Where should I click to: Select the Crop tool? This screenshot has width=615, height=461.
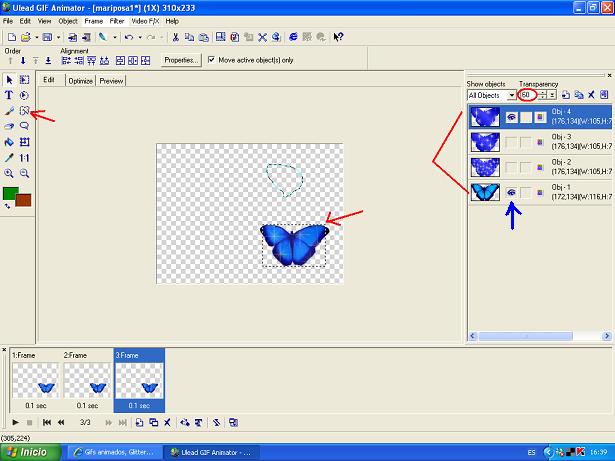coord(24,142)
